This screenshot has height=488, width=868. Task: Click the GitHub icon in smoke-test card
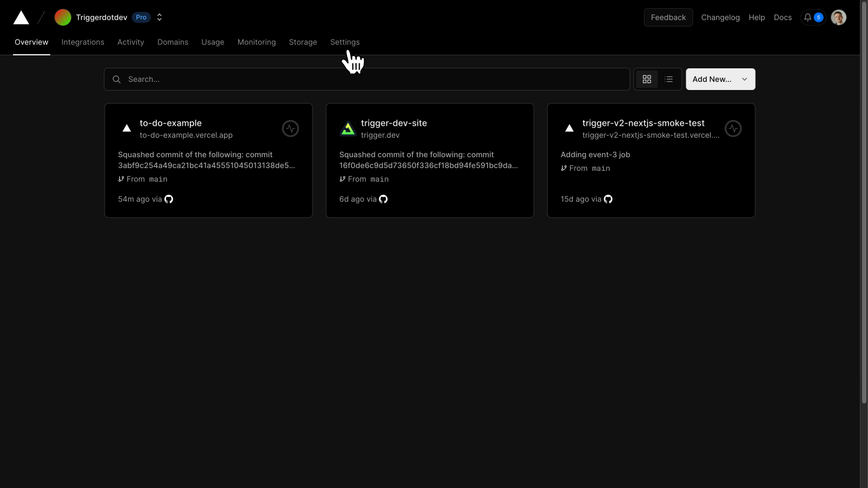tap(608, 199)
